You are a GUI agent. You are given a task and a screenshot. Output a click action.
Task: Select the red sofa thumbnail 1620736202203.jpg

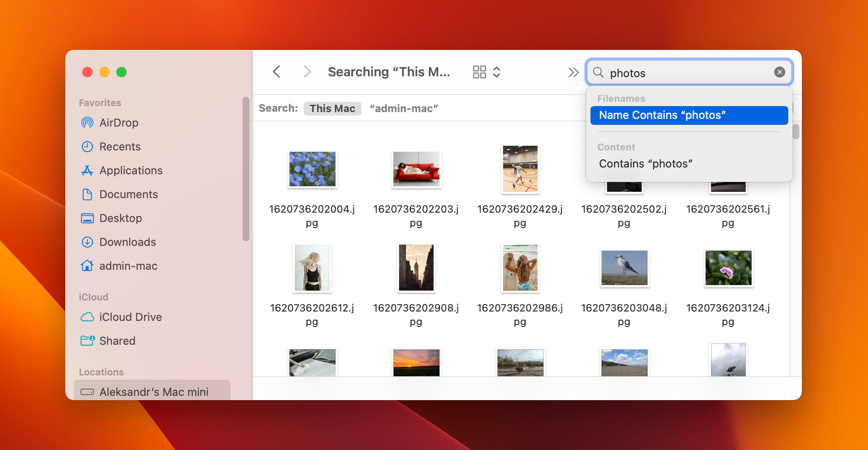click(x=417, y=169)
